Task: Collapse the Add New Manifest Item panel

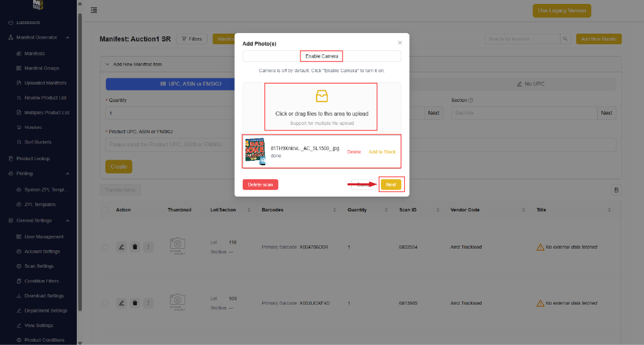Action: pos(108,64)
